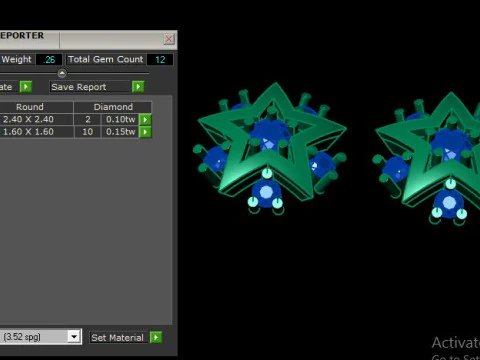Viewport: 480px width, 360px height.
Task: Click the green arrow next to 'ate' label
Action: click(26, 87)
